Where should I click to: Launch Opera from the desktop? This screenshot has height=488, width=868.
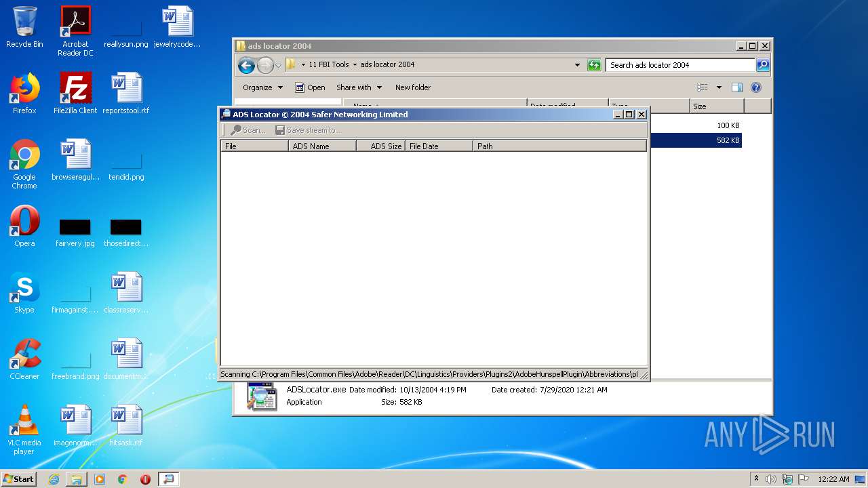click(x=24, y=226)
